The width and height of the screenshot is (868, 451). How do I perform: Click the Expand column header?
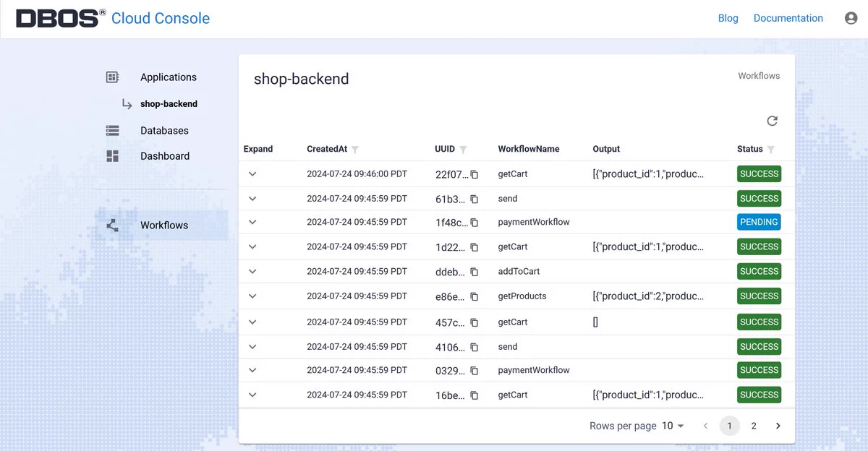tap(258, 149)
